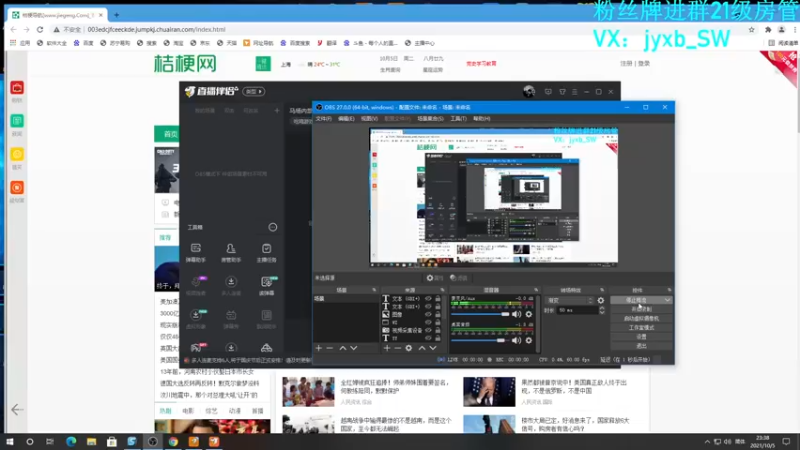Open 桌面音频 audio settings gear
This screenshot has width=800, height=450.
pos(529,340)
